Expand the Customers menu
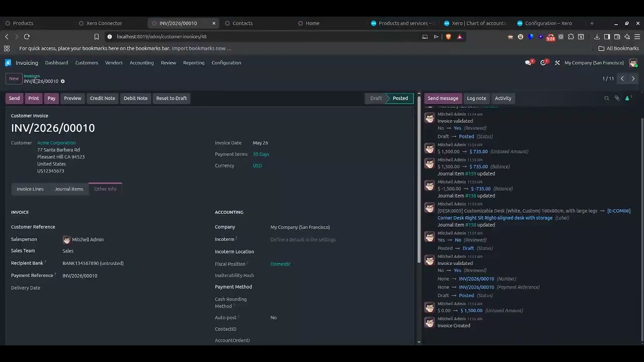This screenshot has height=362, width=644. [87, 63]
